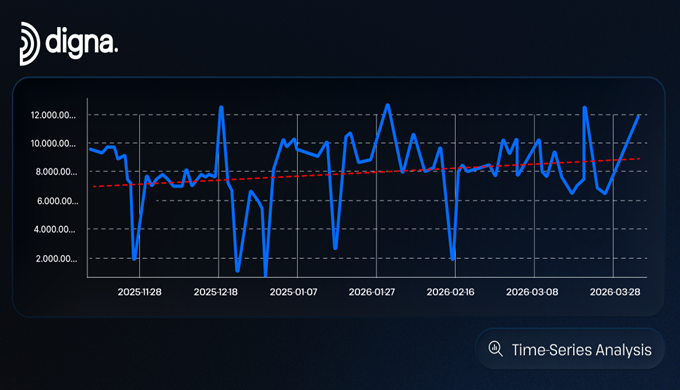Click the 10.000.00... y-axis label
The width and height of the screenshot is (680, 390).
point(53,144)
